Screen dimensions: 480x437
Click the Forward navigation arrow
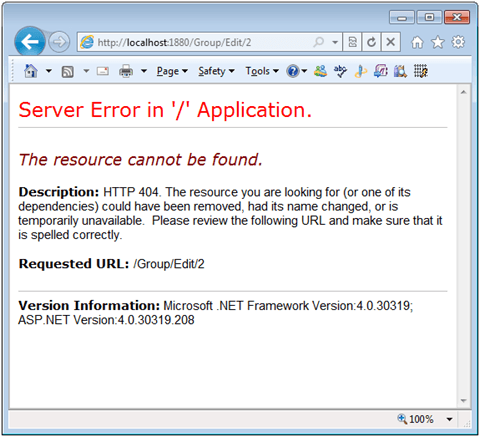pyautogui.click(x=59, y=42)
